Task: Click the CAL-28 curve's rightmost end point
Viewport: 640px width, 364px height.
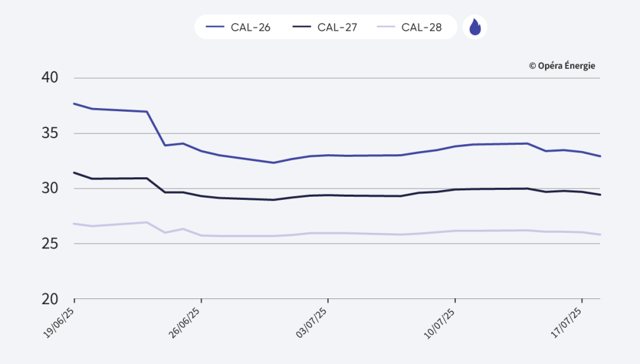Action: [x=600, y=235]
